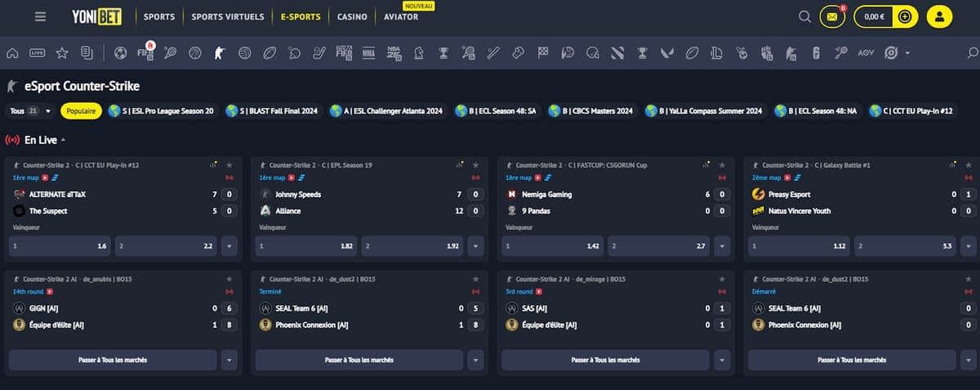Filter by ESL Pro League Season 20

(x=161, y=111)
